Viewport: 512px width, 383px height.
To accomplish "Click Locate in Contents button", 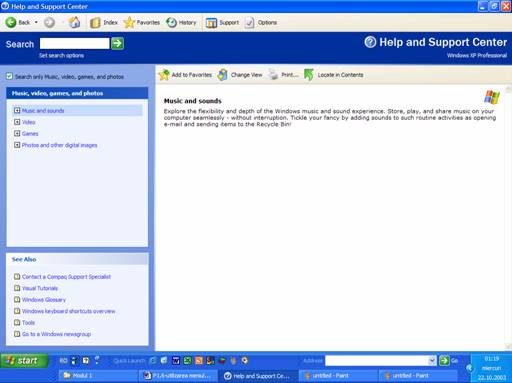I will pos(334,75).
